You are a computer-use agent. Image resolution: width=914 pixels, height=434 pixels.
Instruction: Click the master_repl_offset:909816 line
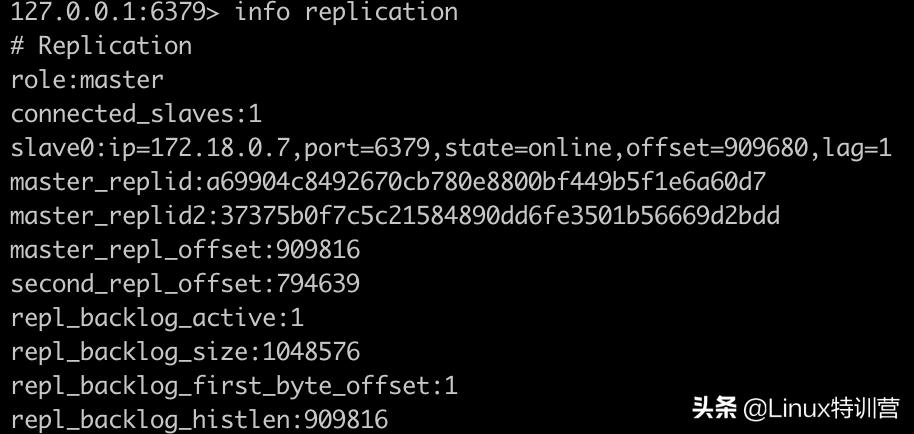(x=185, y=250)
